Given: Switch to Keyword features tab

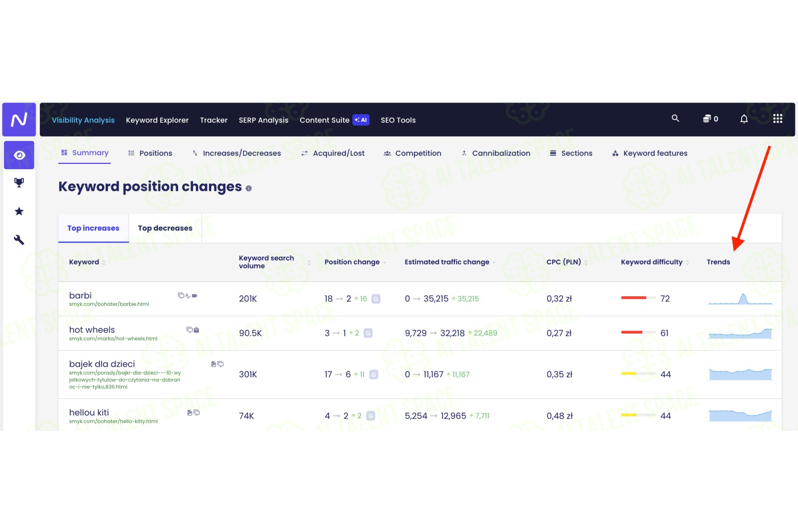Looking at the screenshot, I should click(650, 153).
